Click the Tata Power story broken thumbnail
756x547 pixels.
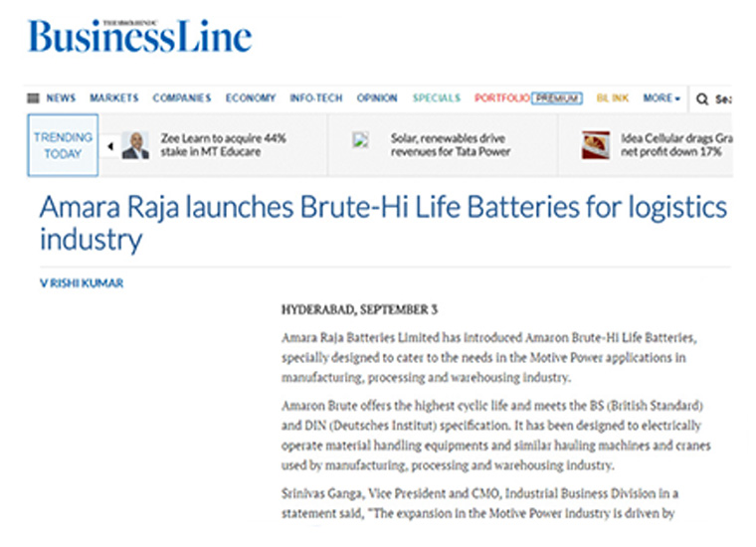(361, 140)
